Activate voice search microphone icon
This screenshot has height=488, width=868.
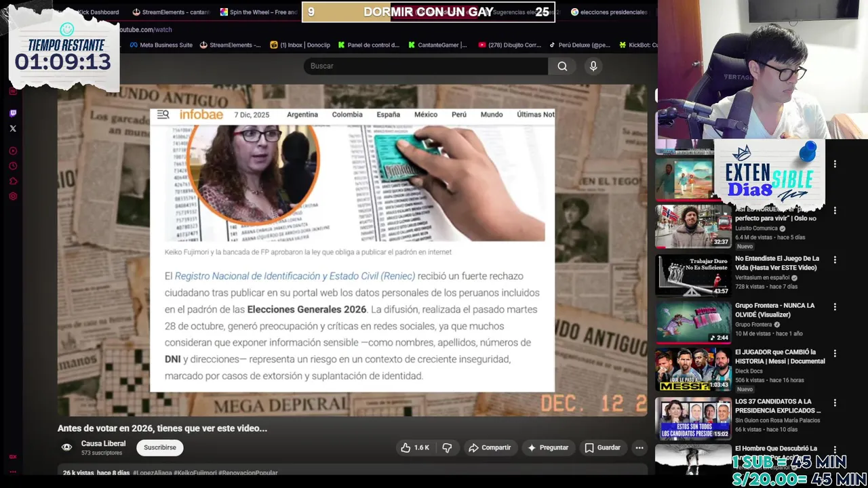[x=593, y=66]
